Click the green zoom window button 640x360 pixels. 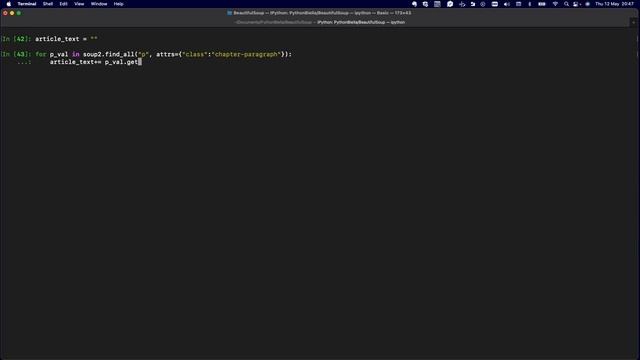(x=19, y=13)
